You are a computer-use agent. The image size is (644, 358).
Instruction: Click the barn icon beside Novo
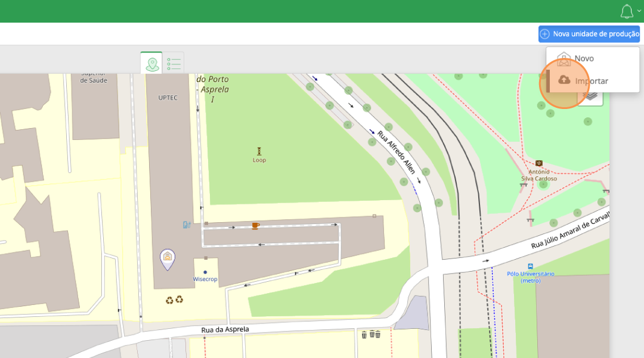[563, 58]
